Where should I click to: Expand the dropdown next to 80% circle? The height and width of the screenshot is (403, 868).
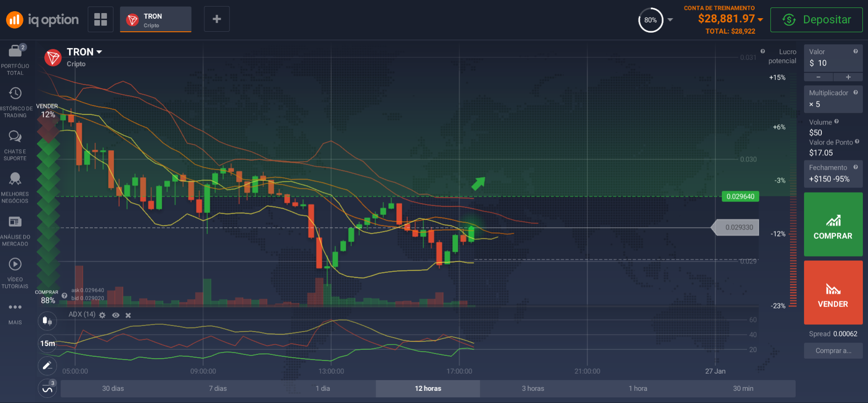670,20
